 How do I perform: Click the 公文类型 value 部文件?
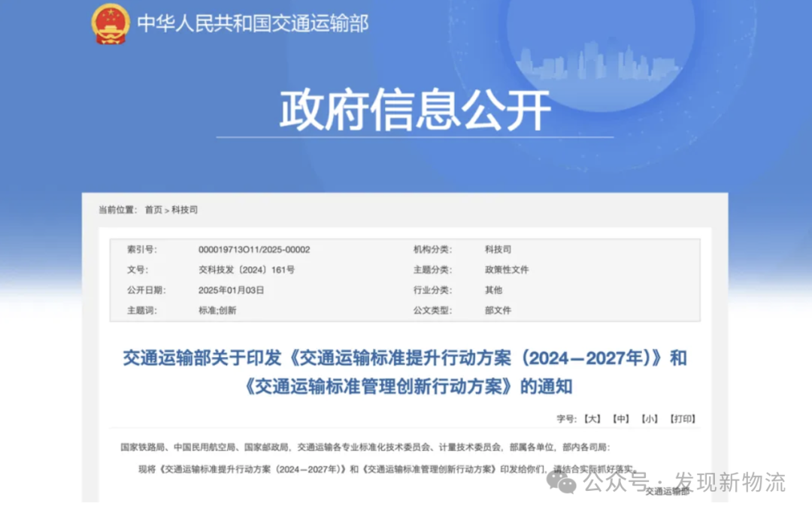tap(498, 310)
